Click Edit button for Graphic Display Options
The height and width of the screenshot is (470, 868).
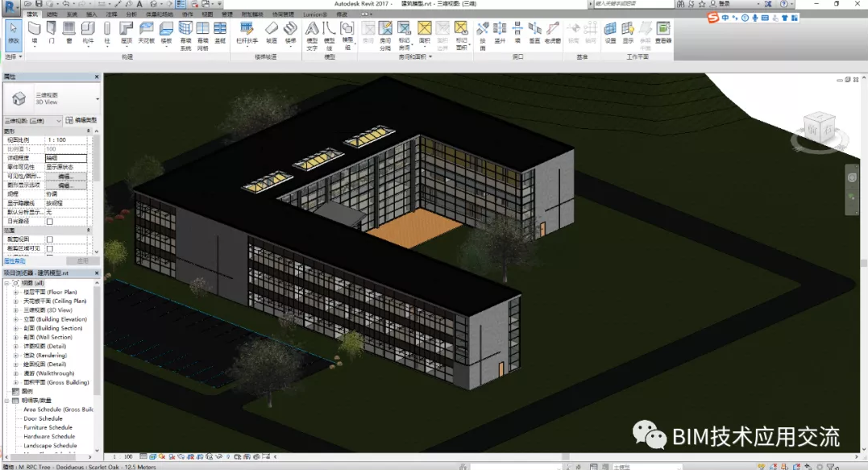[x=65, y=185]
